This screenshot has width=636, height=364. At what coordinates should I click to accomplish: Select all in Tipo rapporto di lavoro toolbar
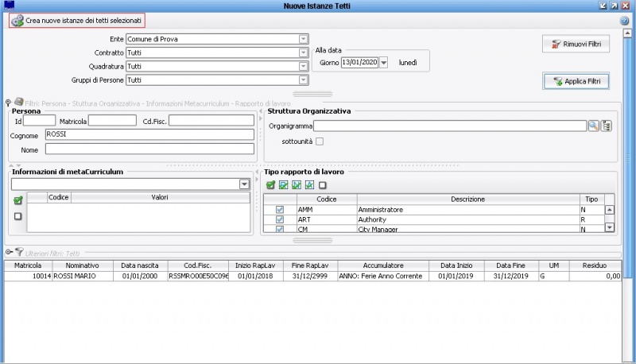270,184
